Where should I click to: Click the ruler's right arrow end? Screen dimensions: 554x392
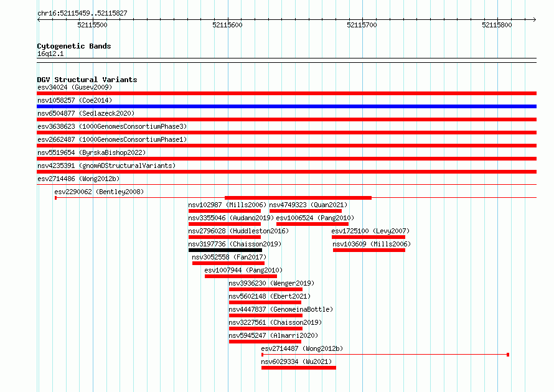pyautogui.click(x=535, y=20)
